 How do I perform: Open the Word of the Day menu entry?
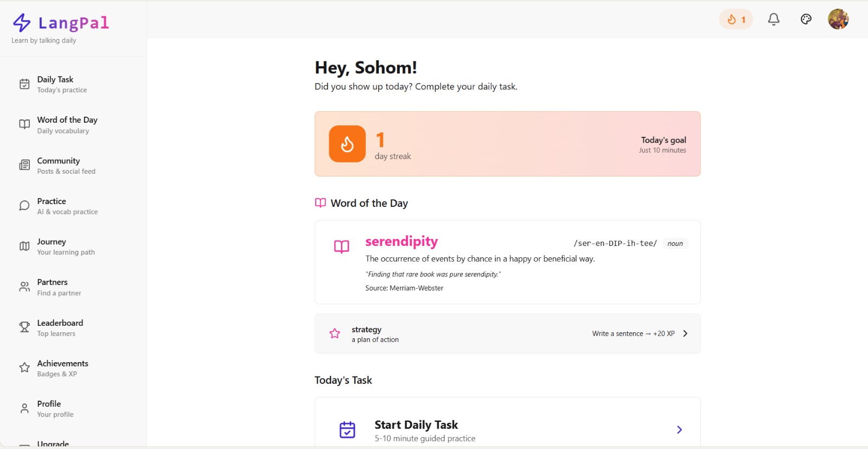tap(67, 124)
